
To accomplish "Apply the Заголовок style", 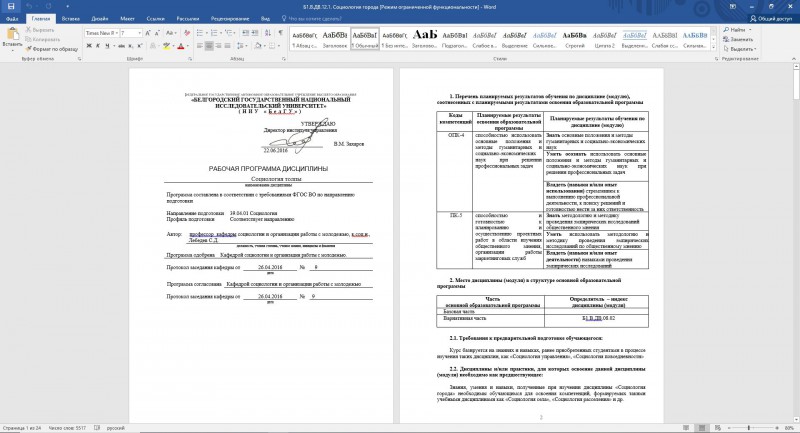I will click(335, 39).
